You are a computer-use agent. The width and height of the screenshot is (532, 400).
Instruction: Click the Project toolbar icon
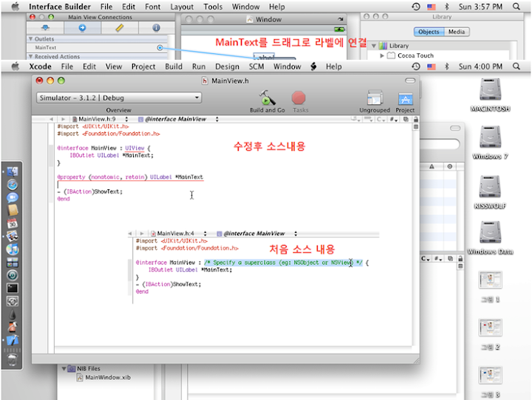coord(405,98)
